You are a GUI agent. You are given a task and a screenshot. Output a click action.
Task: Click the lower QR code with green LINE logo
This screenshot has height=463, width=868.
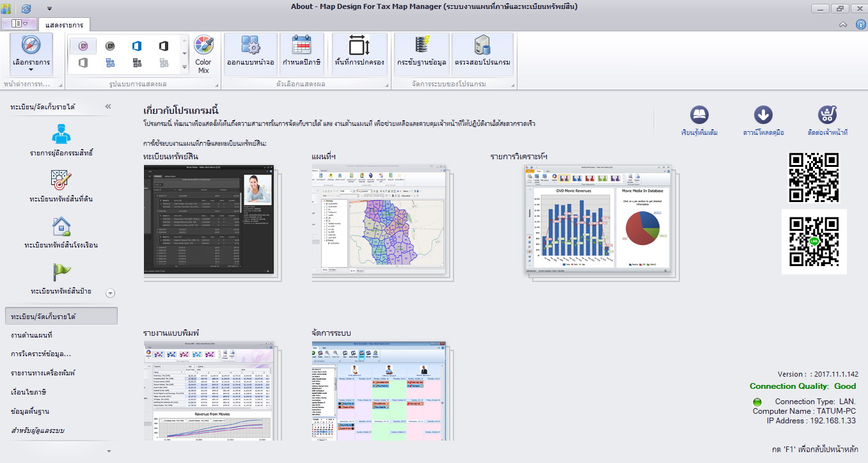pos(814,242)
